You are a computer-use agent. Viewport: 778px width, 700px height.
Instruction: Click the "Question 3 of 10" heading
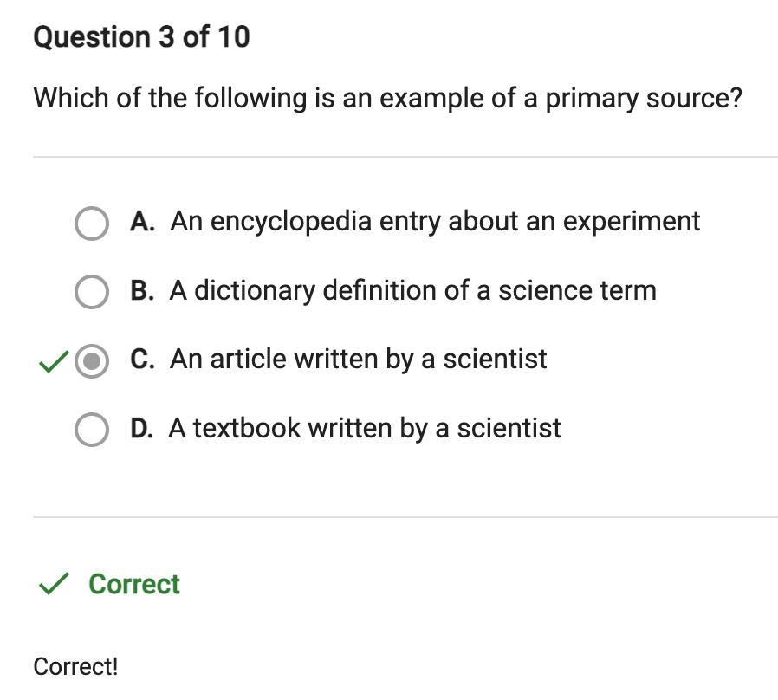pyautogui.click(x=141, y=37)
